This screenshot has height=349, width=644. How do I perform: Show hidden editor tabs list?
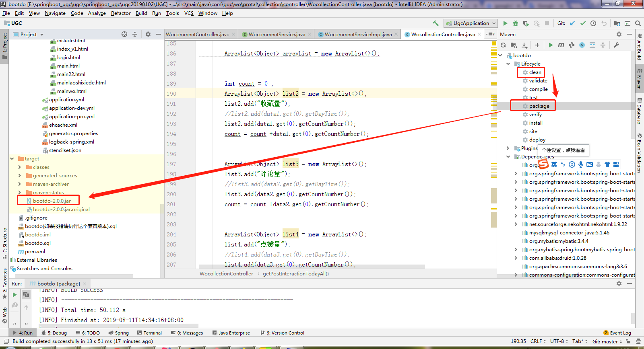pos(490,34)
